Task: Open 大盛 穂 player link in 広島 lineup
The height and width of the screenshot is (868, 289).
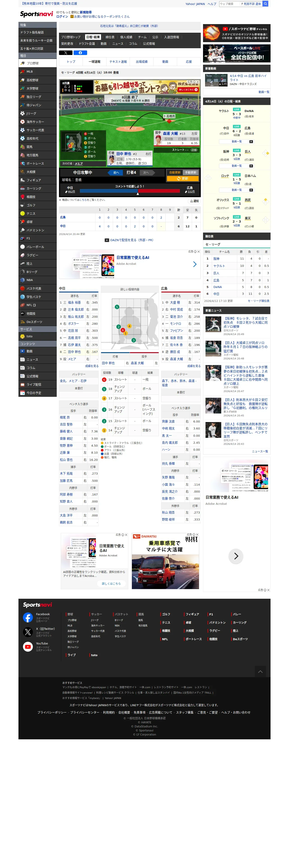Action: pyautogui.click(x=175, y=303)
